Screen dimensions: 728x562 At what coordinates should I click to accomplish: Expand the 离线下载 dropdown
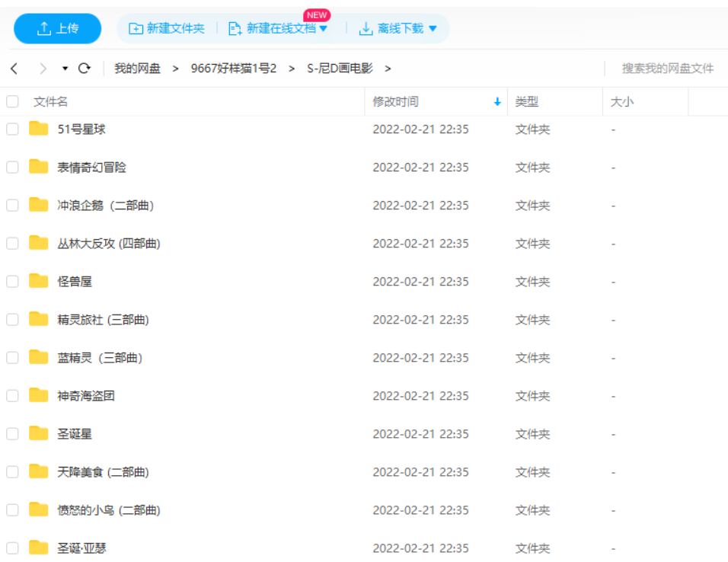coord(433,29)
